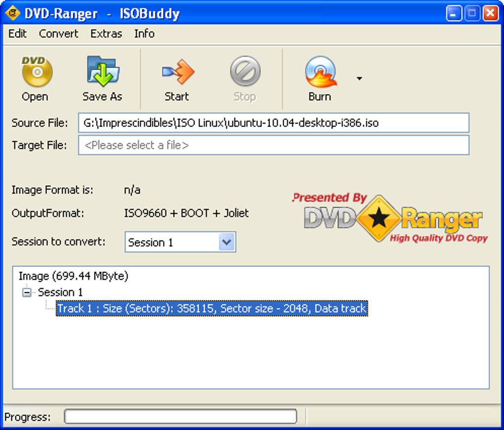The width and height of the screenshot is (504, 430).
Task: Expand the Session to convert dropdown
Action: (227, 242)
